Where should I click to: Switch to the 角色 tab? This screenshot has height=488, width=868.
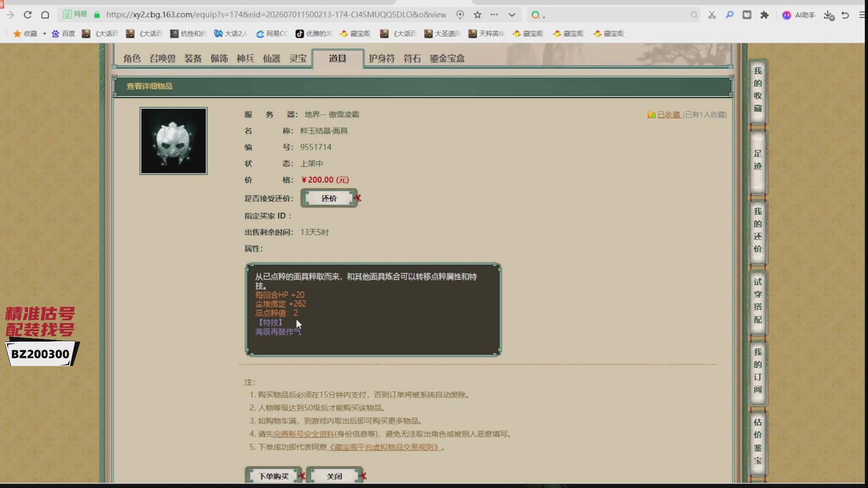click(132, 58)
